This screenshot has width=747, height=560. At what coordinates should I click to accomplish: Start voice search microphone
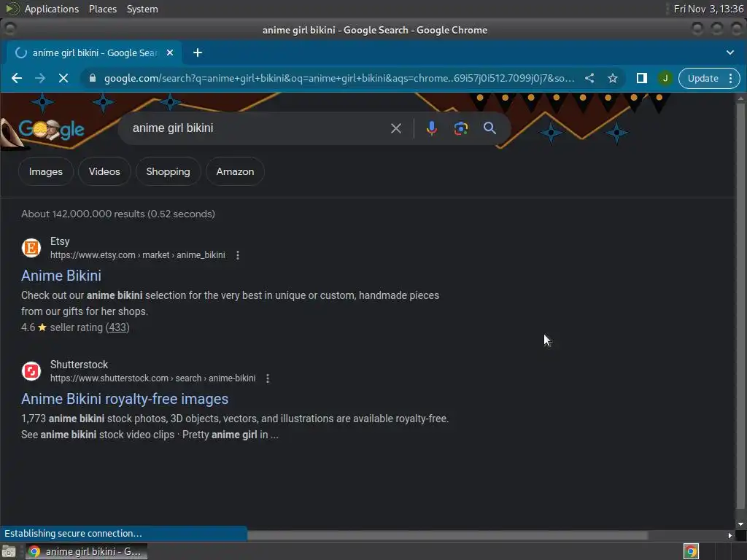click(x=432, y=128)
